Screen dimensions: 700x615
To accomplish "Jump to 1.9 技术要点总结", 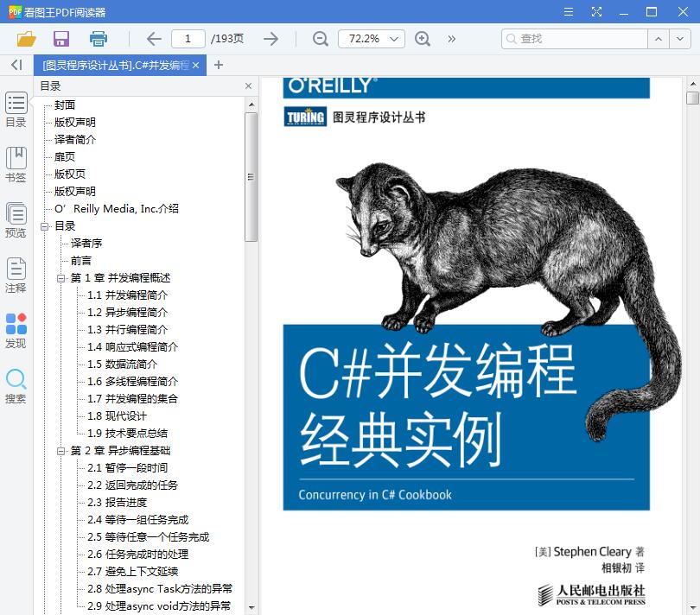I will (x=128, y=434).
